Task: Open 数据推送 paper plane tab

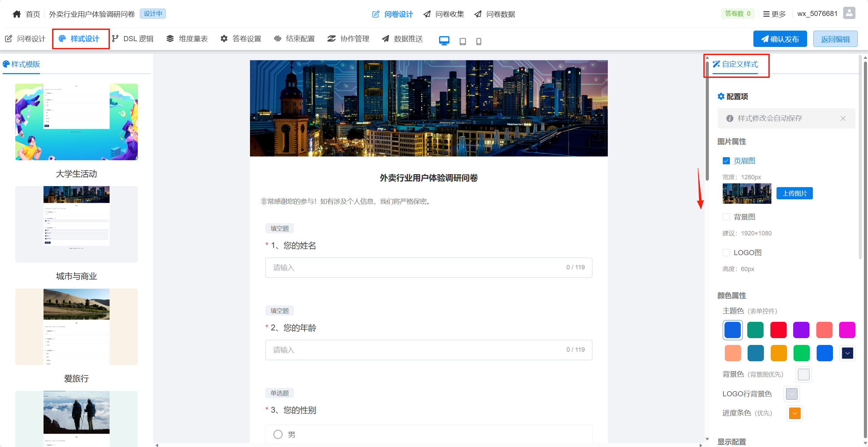Action: (x=402, y=39)
